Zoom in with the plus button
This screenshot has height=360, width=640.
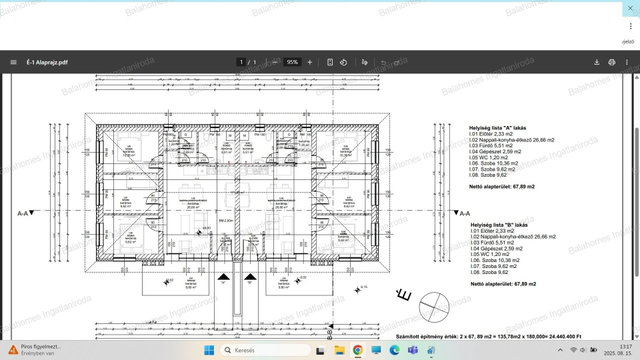pyautogui.click(x=310, y=62)
